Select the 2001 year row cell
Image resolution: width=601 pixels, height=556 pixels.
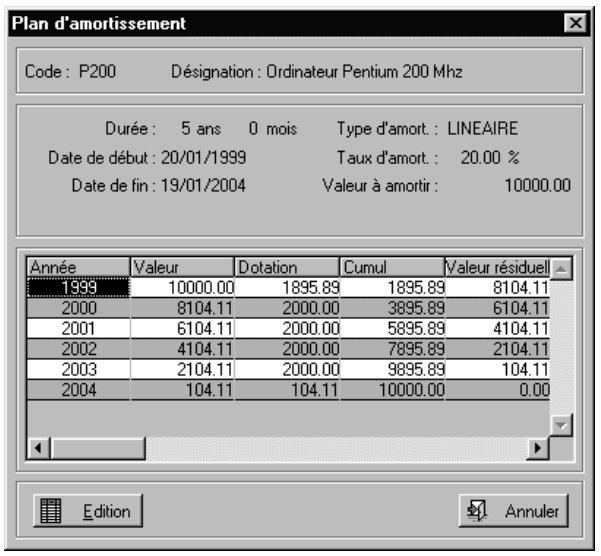pos(79,328)
